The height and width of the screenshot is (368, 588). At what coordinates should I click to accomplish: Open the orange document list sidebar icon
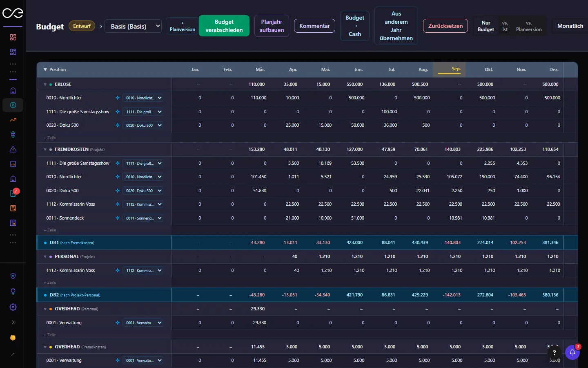click(x=13, y=208)
